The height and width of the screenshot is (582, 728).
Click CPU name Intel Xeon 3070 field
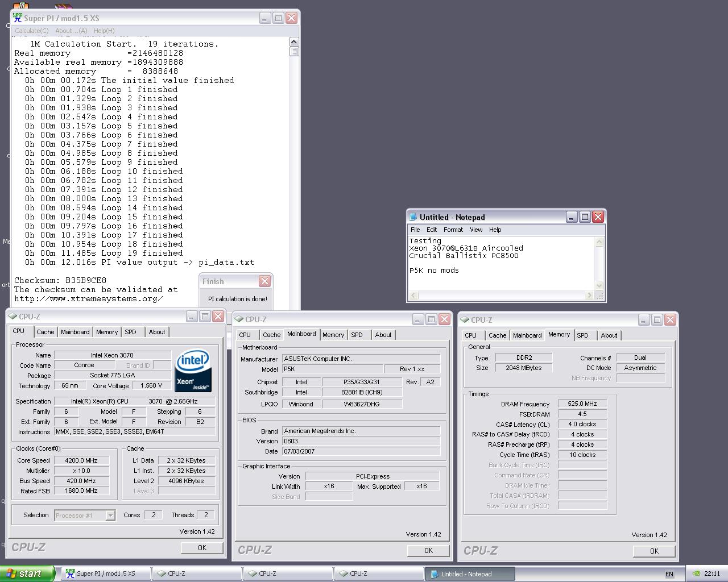tap(112, 355)
